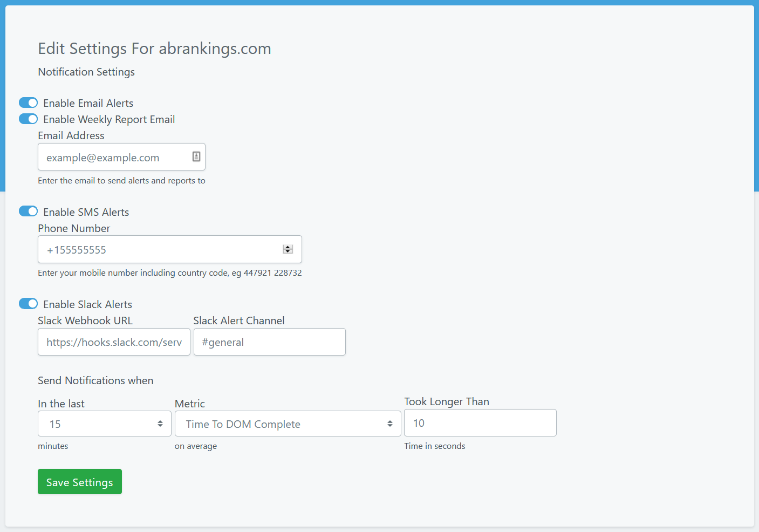
Task: Click the mobile number country code hint
Action: click(170, 272)
